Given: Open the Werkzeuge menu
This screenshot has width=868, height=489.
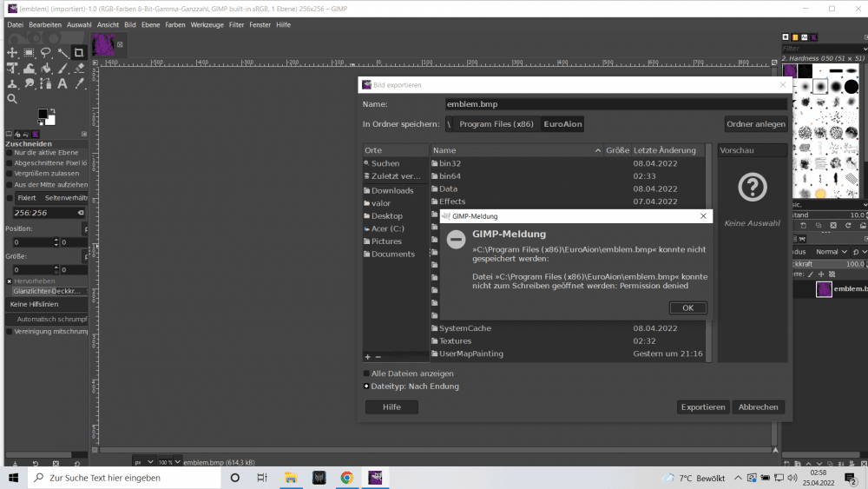Looking at the screenshot, I should click(x=207, y=25).
